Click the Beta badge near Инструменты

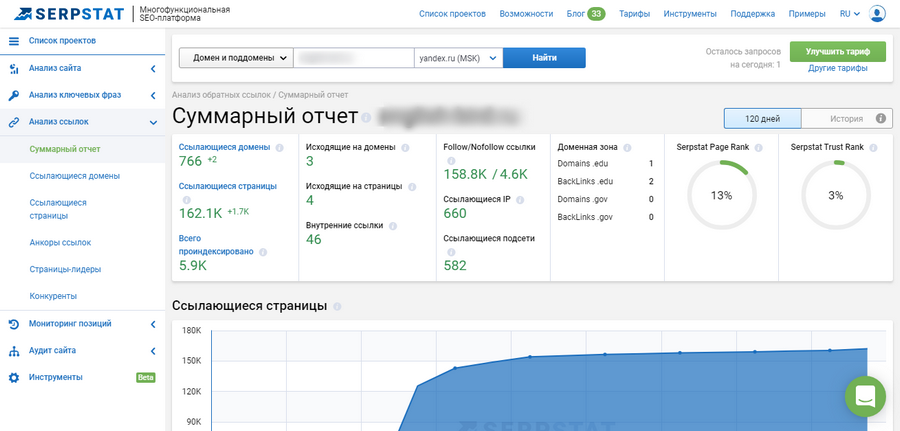coord(146,378)
